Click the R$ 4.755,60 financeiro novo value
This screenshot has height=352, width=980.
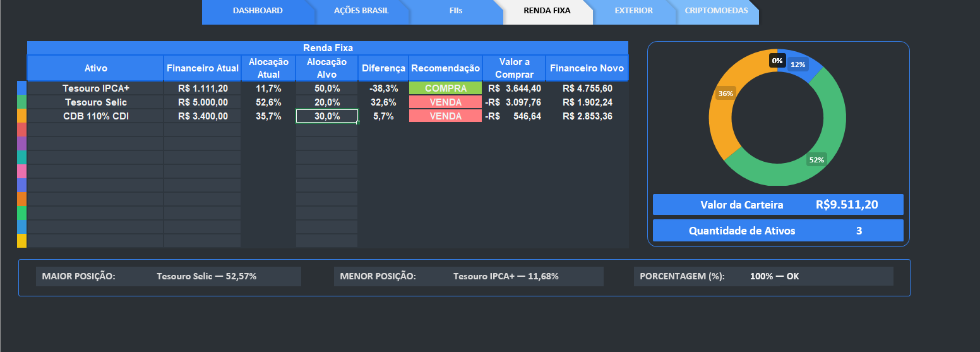[587, 88]
